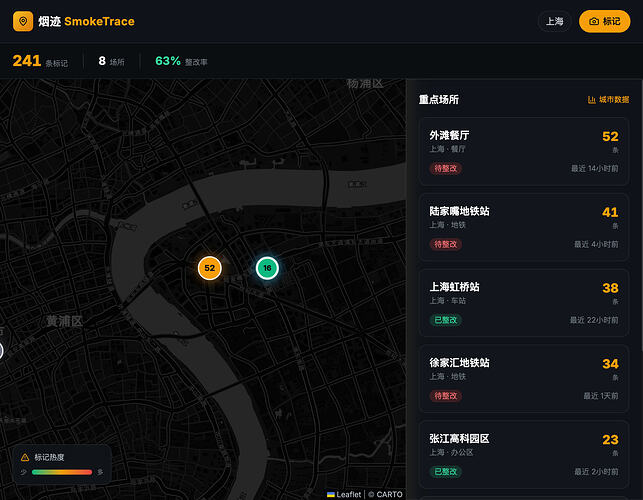Click the 烟迹 SmokeTrace title text
This screenshot has height=500, width=643.
(x=87, y=21)
